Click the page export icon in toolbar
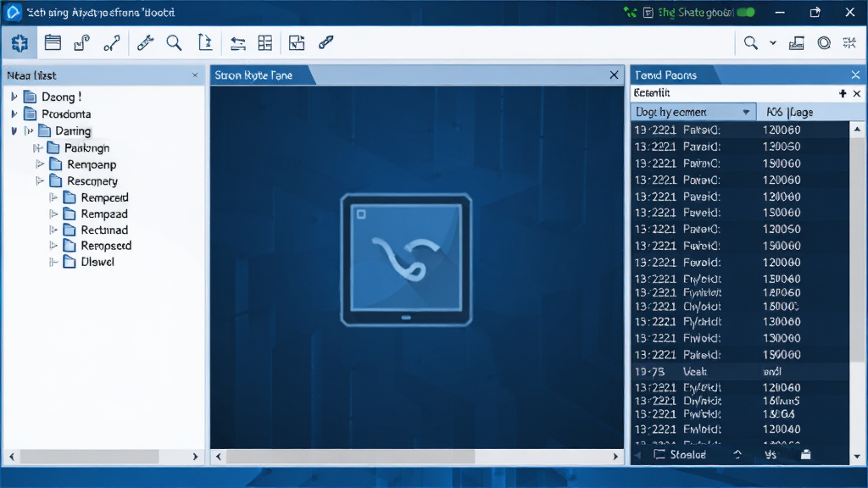The image size is (868, 488). [x=205, y=42]
